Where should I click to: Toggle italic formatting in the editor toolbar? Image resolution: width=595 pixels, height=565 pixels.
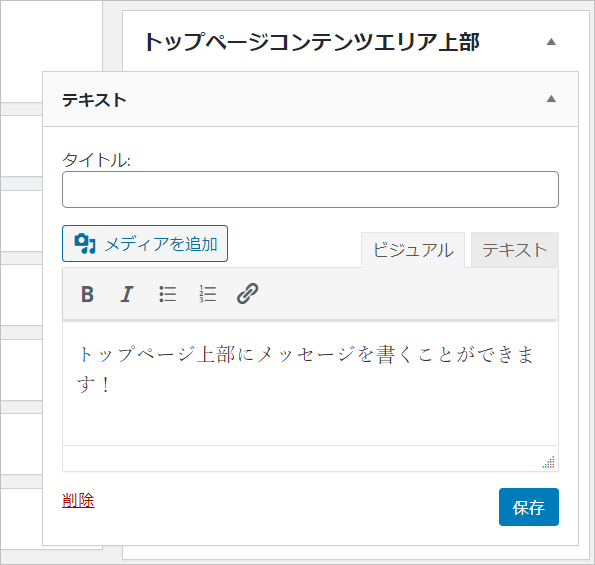127,294
